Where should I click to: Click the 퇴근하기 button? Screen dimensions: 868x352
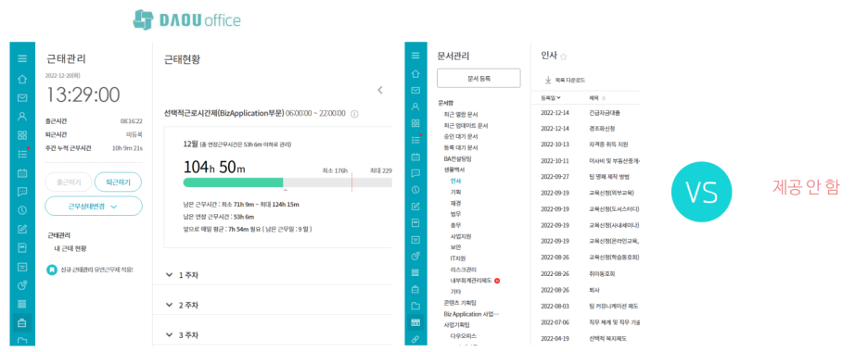pos(118,182)
